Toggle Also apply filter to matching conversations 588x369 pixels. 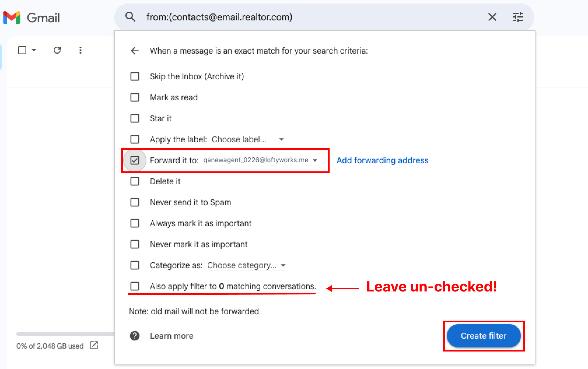pyautogui.click(x=135, y=286)
